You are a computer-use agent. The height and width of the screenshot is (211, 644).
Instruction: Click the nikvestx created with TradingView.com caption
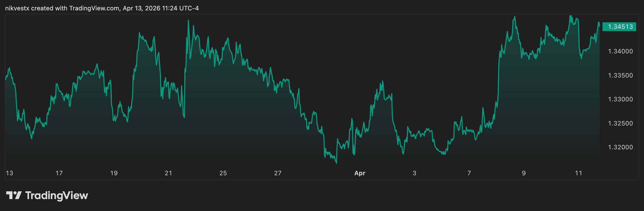pos(102,8)
